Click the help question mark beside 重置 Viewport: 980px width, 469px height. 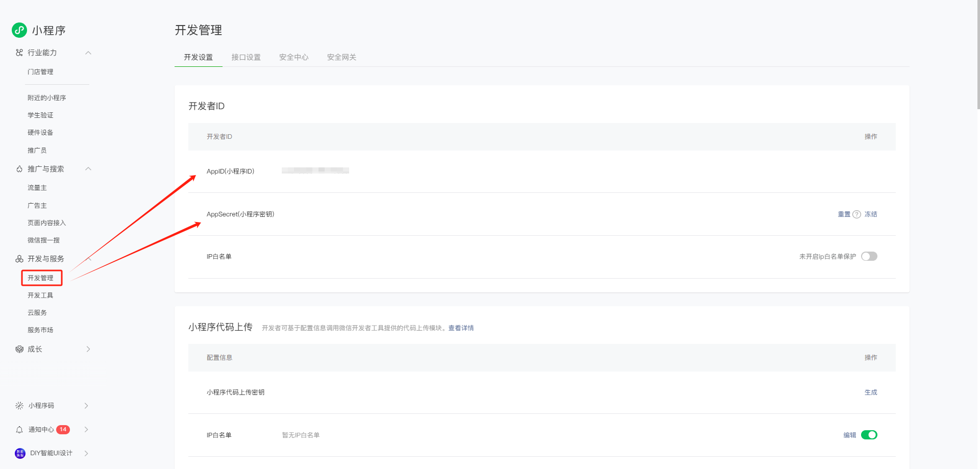coord(857,214)
